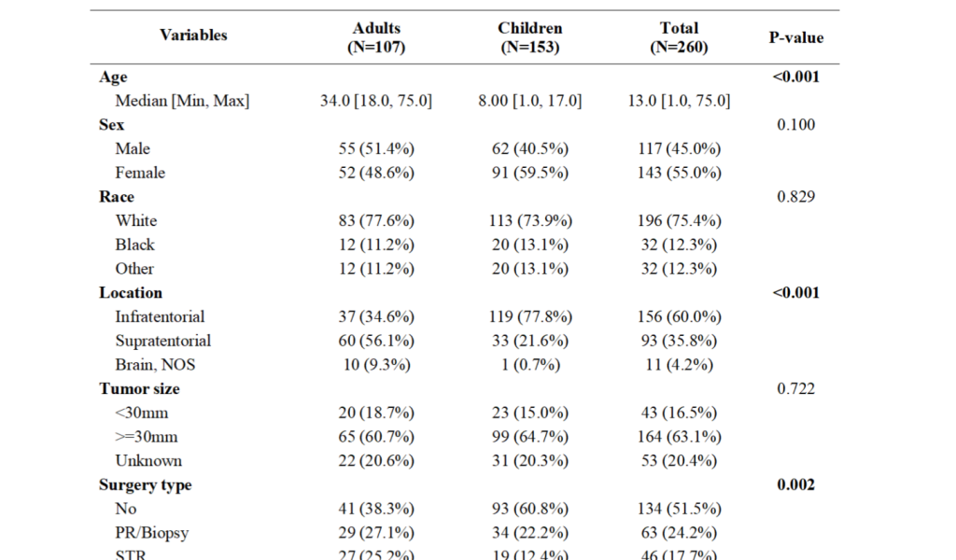Select the P-value column header

click(795, 37)
